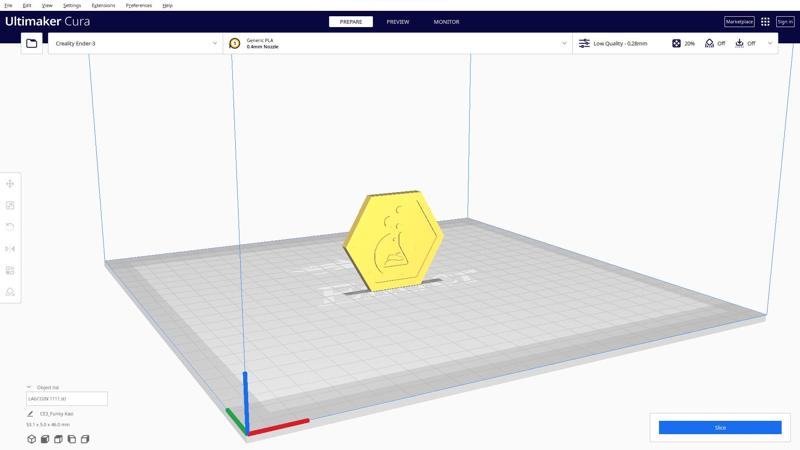Image resolution: width=800 pixels, height=450 pixels.
Task: Collapse the Object list expander
Action: point(29,387)
